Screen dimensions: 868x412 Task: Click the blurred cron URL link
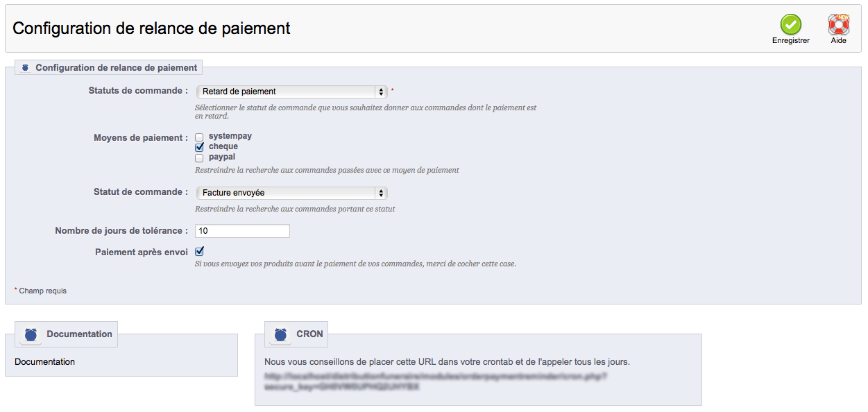click(x=436, y=382)
